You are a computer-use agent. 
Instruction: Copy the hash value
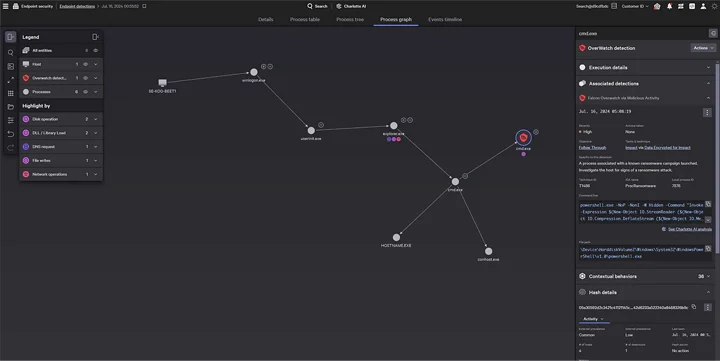coord(694,306)
